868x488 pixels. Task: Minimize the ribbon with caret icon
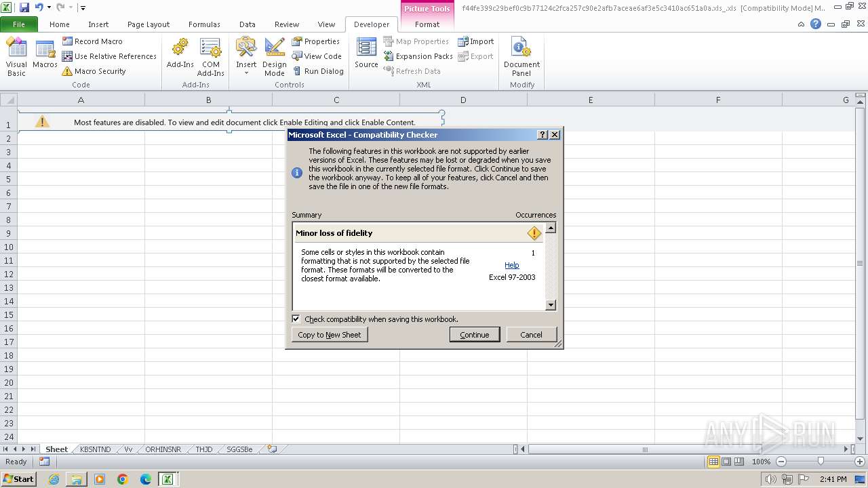click(x=802, y=24)
